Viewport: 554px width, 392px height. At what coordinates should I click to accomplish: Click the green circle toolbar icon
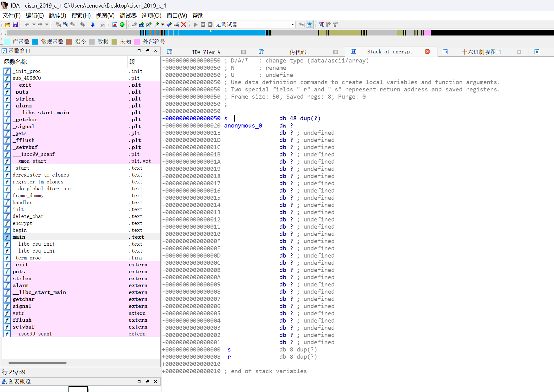(122, 24)
